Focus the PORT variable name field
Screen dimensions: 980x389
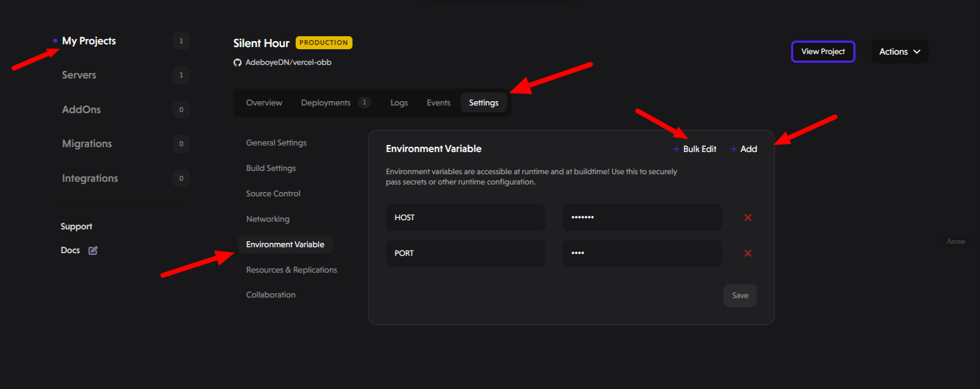[466, 253]
